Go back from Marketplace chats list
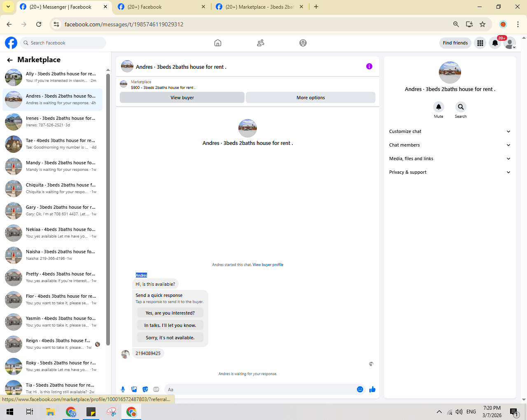 click(x=10, y=60)
